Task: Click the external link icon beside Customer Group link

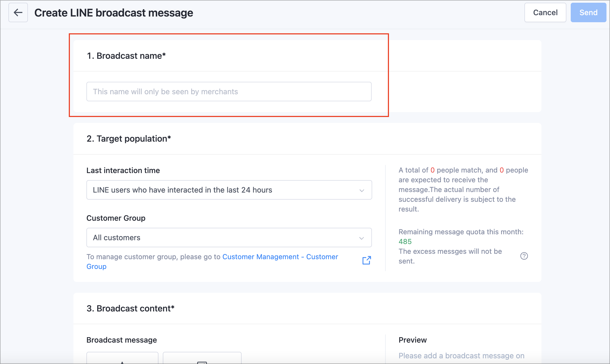Action: (x=366, y=260)
